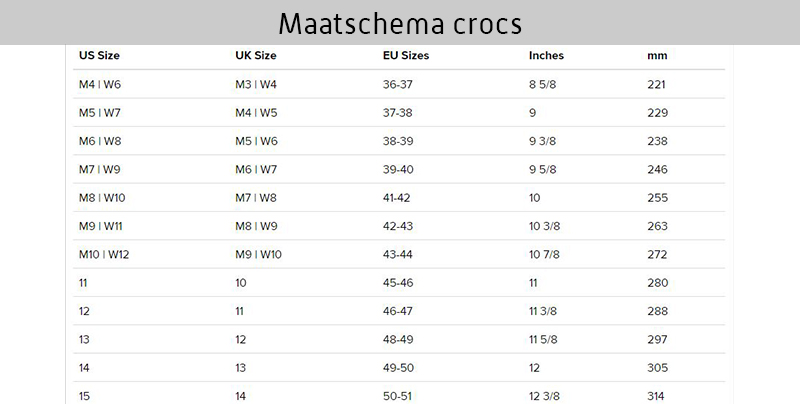The width and height of the screenshot is (800, 404).
Task: Click the Maatschema crocs title
Action: tap(400, 22)
